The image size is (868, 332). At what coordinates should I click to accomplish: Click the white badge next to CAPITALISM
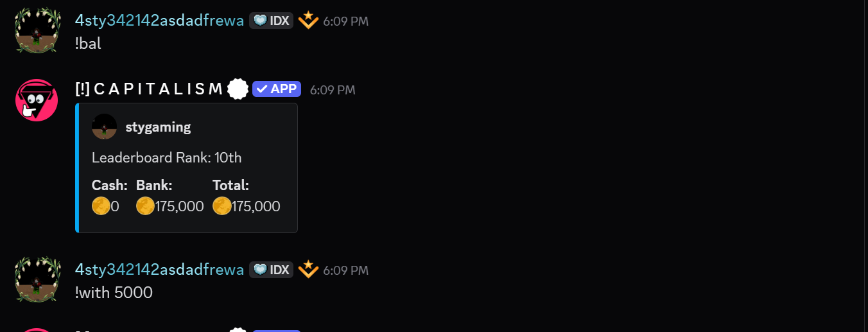click(x=238, y=89)
